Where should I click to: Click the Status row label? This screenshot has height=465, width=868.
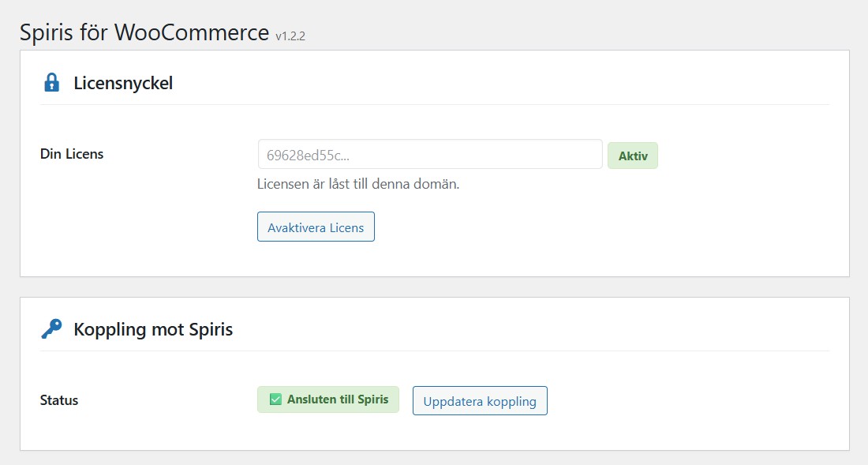point(59,400)
